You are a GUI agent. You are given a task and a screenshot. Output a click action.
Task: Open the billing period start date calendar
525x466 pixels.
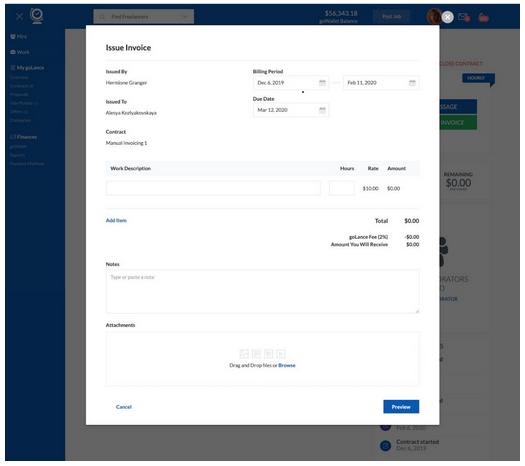[322, 83]
